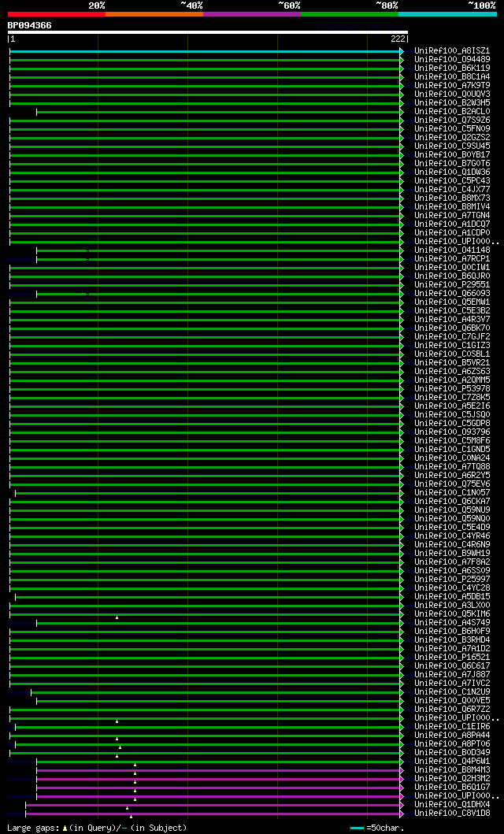Open hit UniRef100_A8ISZ1

pyautogui.click(x=453, y=50)
